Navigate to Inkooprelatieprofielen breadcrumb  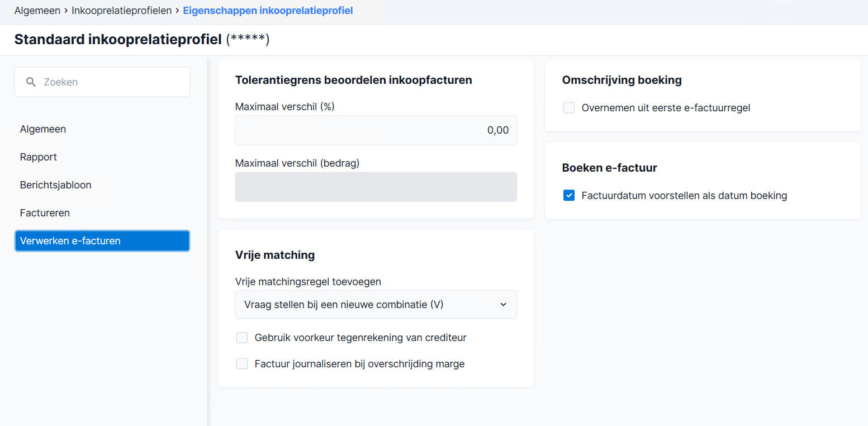[121, 11]
